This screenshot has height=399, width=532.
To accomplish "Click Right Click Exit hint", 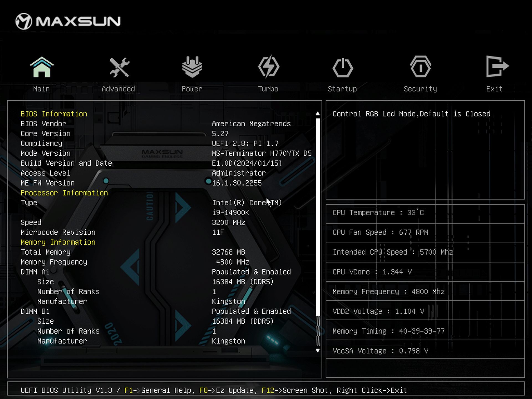I will [372, 390].
